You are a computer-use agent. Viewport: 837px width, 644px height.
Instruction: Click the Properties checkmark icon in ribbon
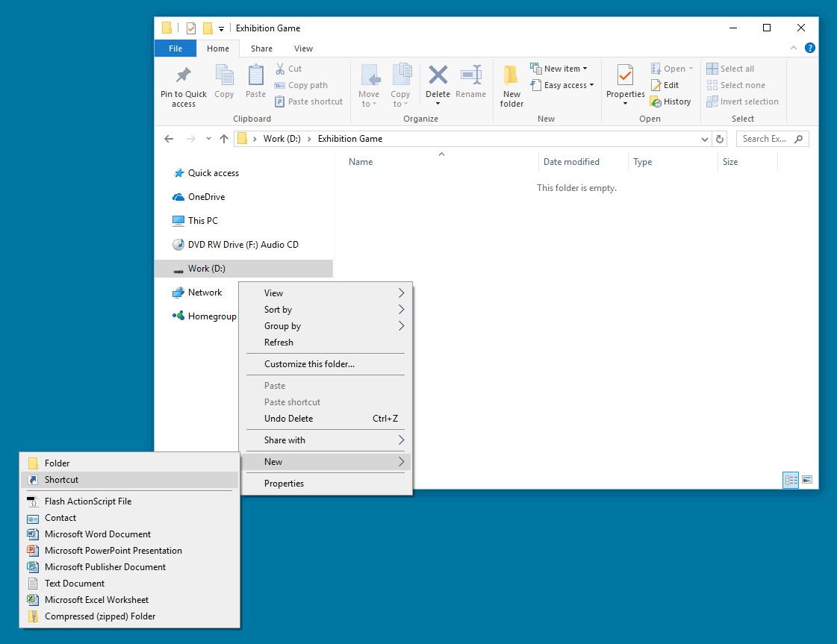click(625, 75)
